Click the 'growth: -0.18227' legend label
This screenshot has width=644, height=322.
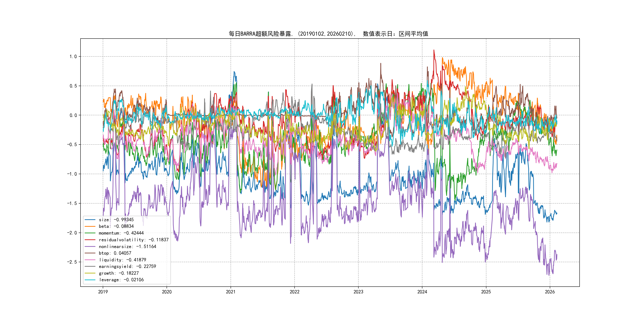click(x=118, y=273)
